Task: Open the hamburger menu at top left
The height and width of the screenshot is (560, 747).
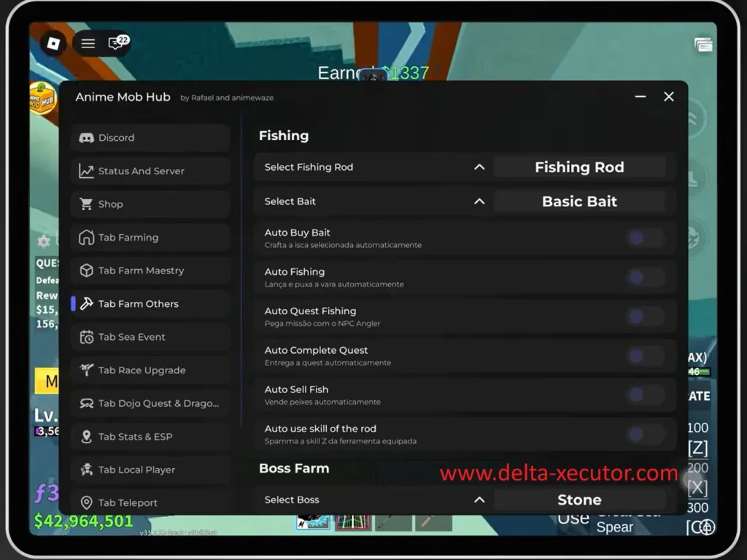Action: [x=88, y=44]
